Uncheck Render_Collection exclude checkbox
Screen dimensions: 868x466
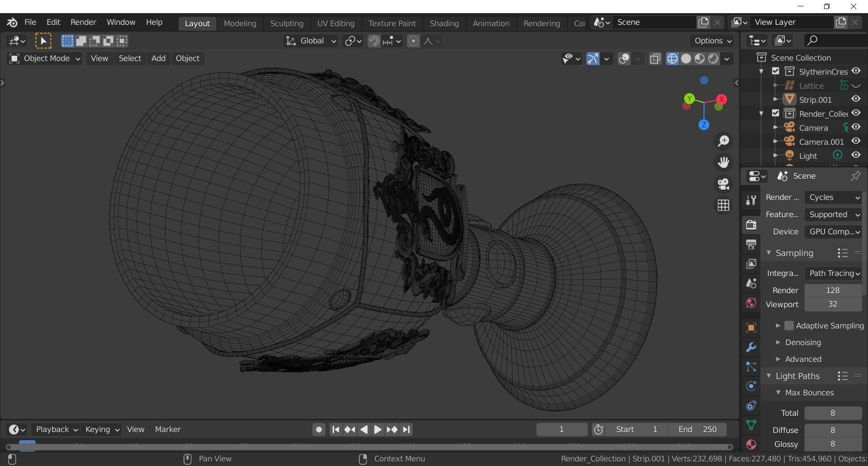pyautogui.click(x=776, y=113)
